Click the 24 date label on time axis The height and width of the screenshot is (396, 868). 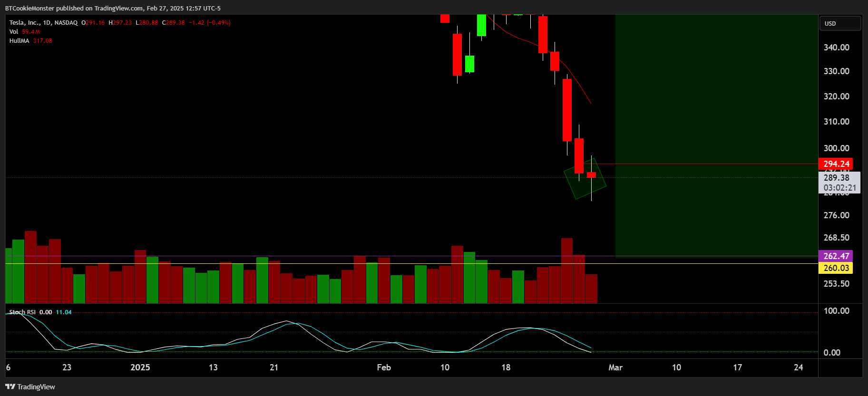pos(799,367)
